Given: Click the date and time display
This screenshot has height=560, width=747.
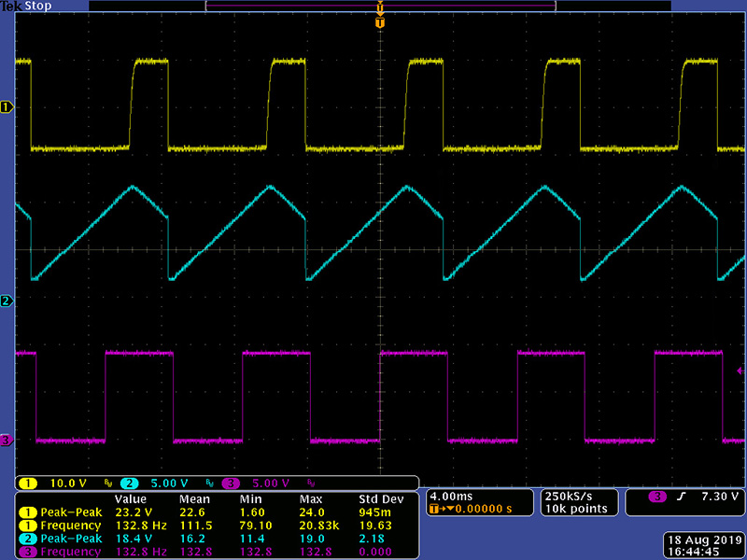Looking at the screenshot, I should coord(702,543).
